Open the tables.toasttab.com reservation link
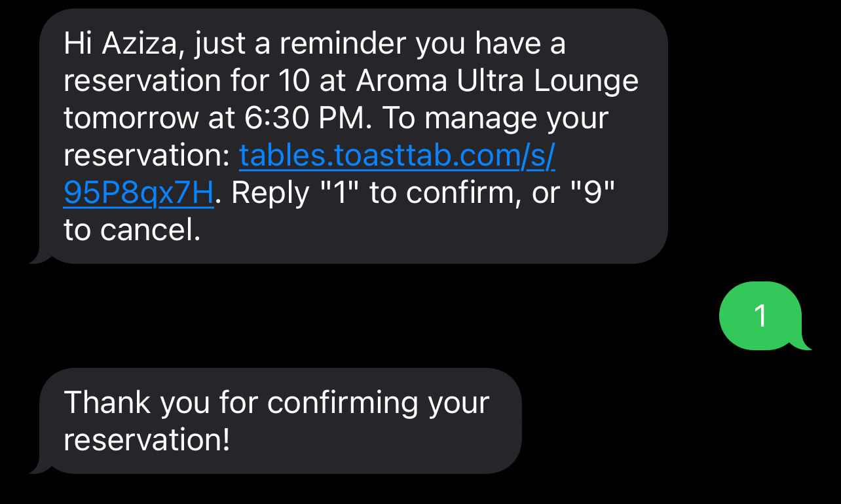Viewport: 841px width, 504px height. pos(397,156)
